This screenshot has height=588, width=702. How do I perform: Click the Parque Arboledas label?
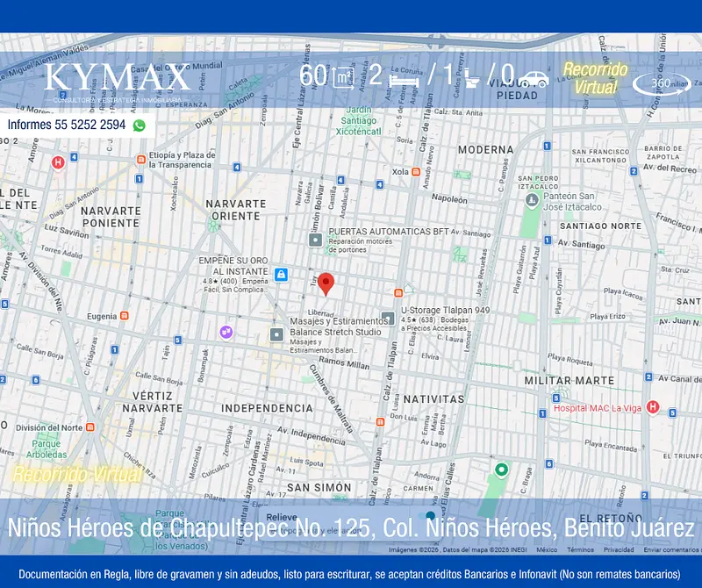click(47, 448)
